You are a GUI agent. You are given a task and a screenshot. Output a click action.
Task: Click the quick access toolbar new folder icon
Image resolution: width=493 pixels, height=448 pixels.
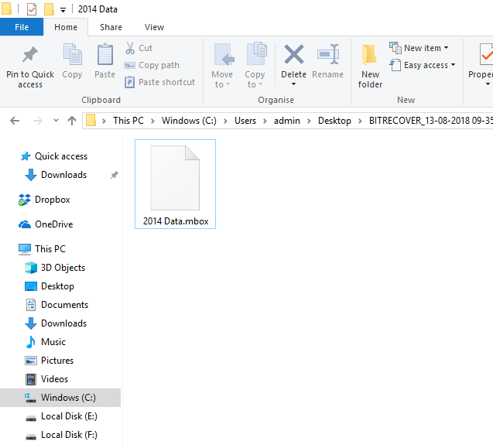point(49,9)
